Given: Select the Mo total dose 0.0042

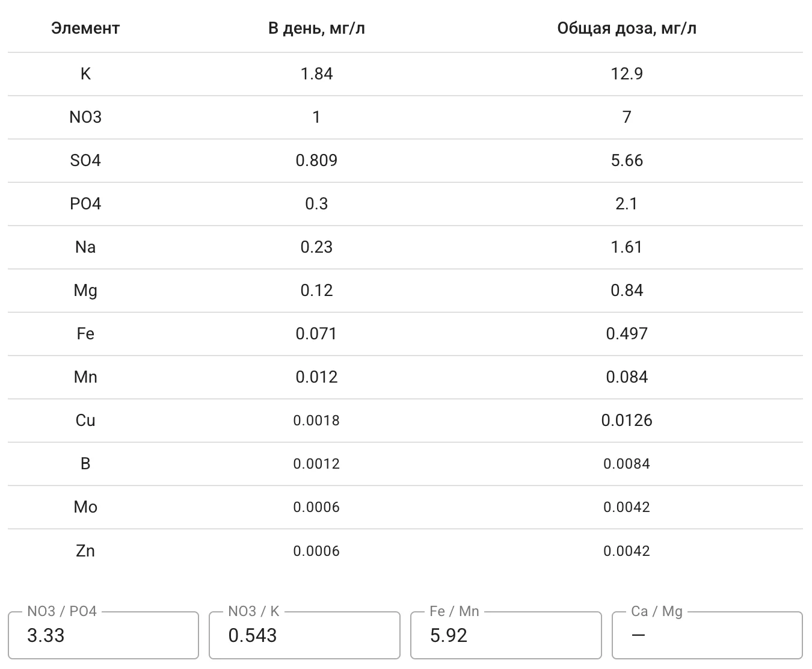Looking at the screenshot, I should pyautogui.click(x=627, y=507).
